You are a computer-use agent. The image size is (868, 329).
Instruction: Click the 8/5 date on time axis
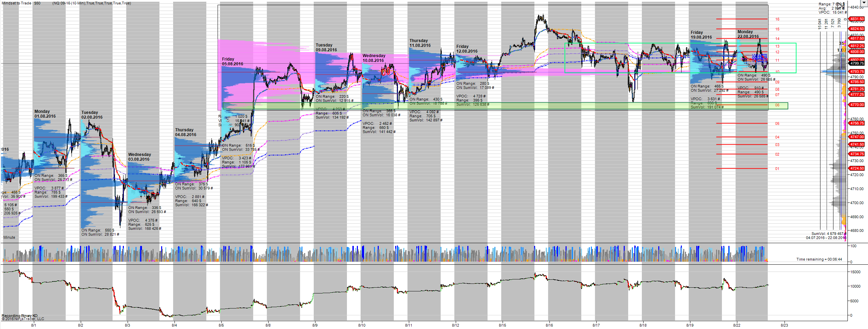[x=221, y=325]
